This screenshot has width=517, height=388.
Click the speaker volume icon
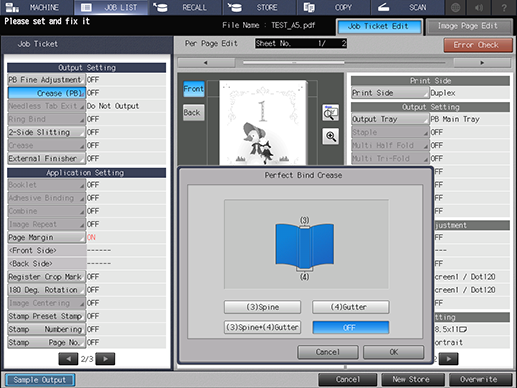point(479,7)
